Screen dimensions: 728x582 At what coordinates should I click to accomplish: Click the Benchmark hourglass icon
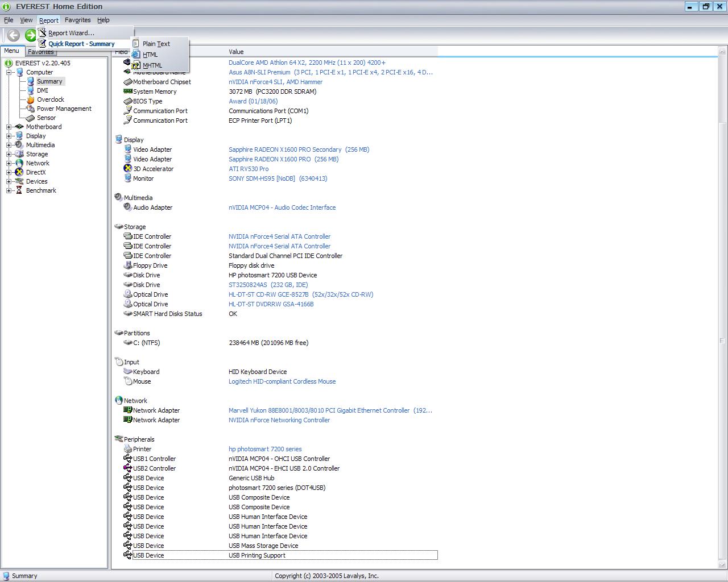tap(19, 190)
